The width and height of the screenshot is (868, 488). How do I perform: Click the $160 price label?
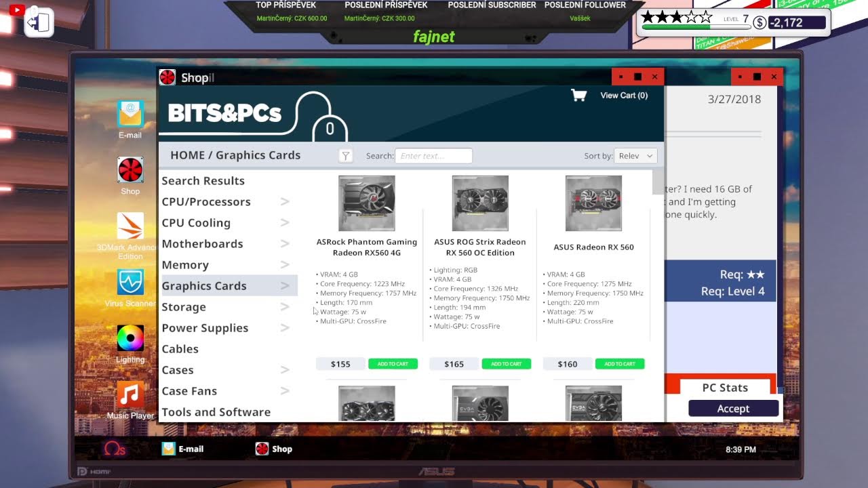click(568, 364)
